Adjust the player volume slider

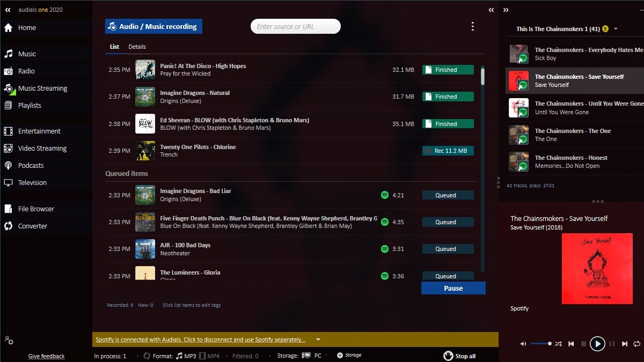click(541, 344)
